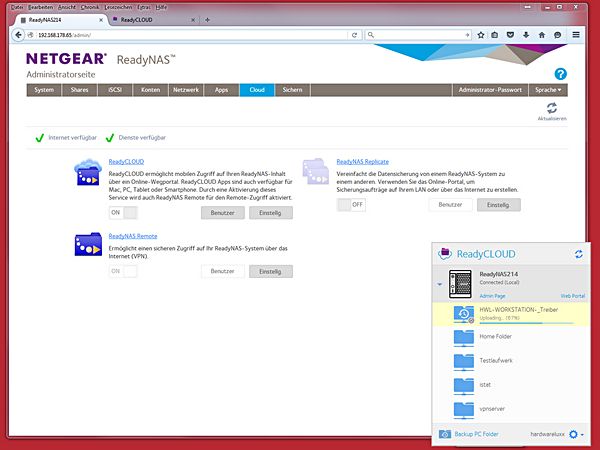Click the Backup PC Folder camera icon

click(x=445, y=434)
